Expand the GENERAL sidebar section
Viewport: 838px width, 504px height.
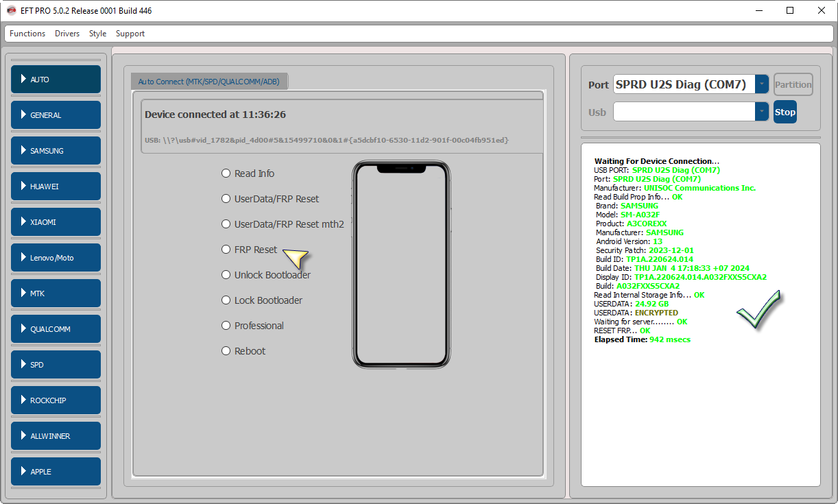tap(56, 115)
